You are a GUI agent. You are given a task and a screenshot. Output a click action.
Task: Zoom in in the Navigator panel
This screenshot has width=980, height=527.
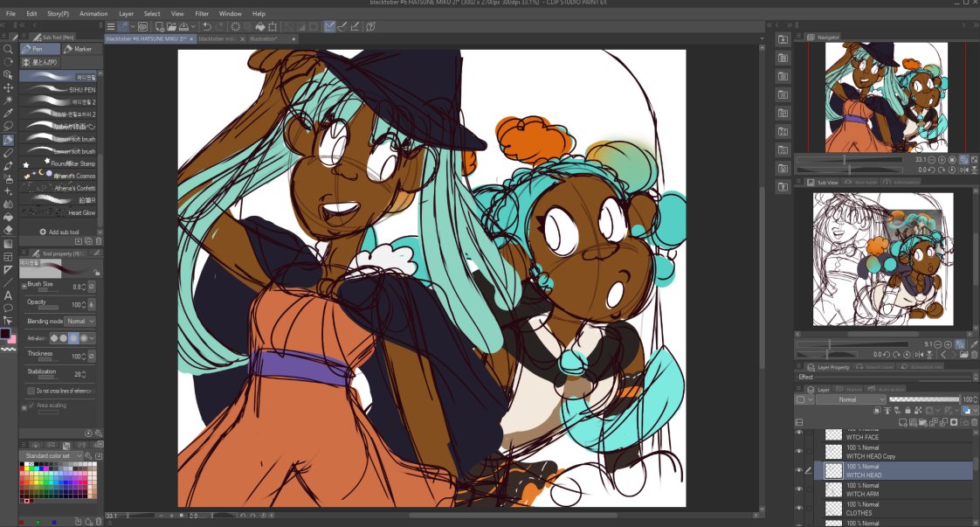point(942,160)
